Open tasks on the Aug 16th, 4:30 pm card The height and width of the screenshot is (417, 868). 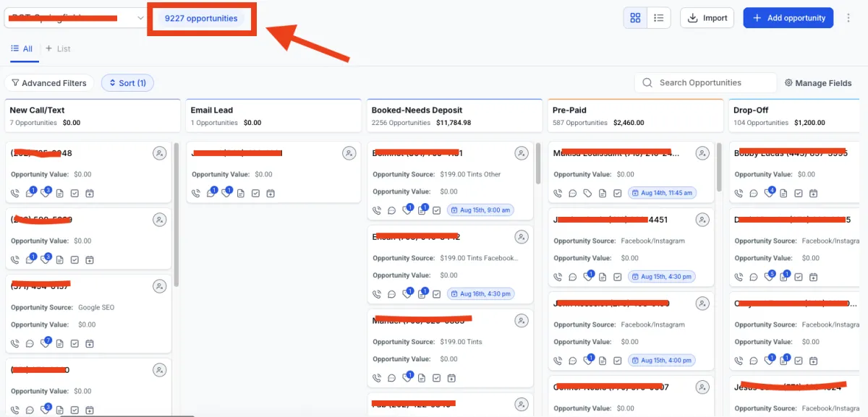pyautogui.click(x=436, y=293)
